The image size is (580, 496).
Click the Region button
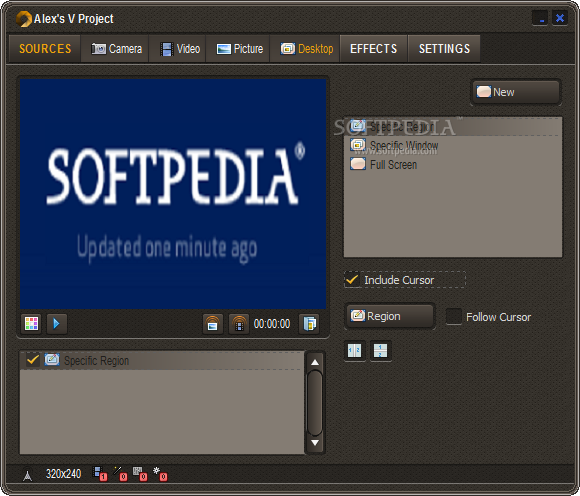point(390,316)
